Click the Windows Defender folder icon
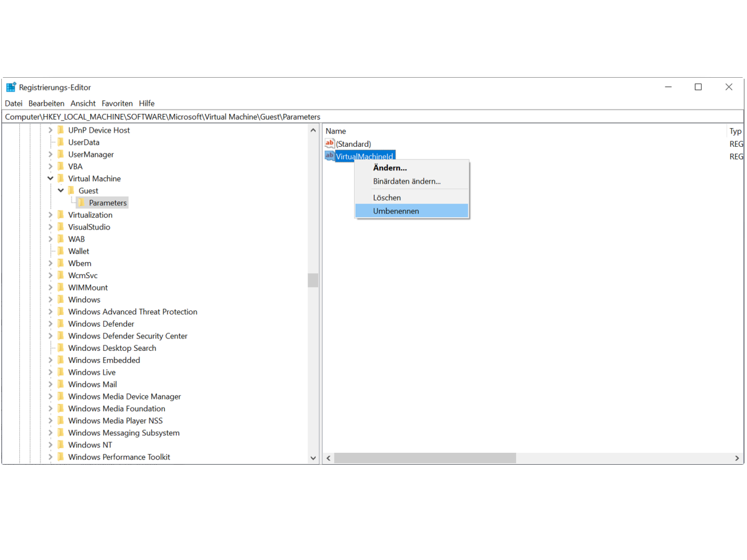The width and height of the screenshot is (747, 560). [x=62, y=324]
